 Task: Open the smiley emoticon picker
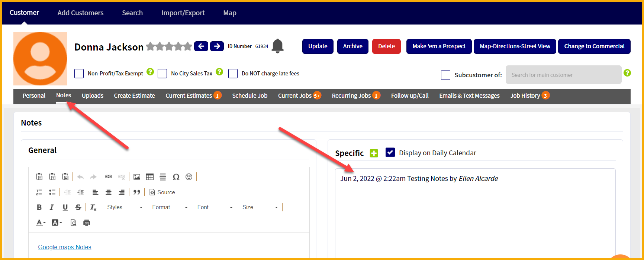[x=189, y=177]
